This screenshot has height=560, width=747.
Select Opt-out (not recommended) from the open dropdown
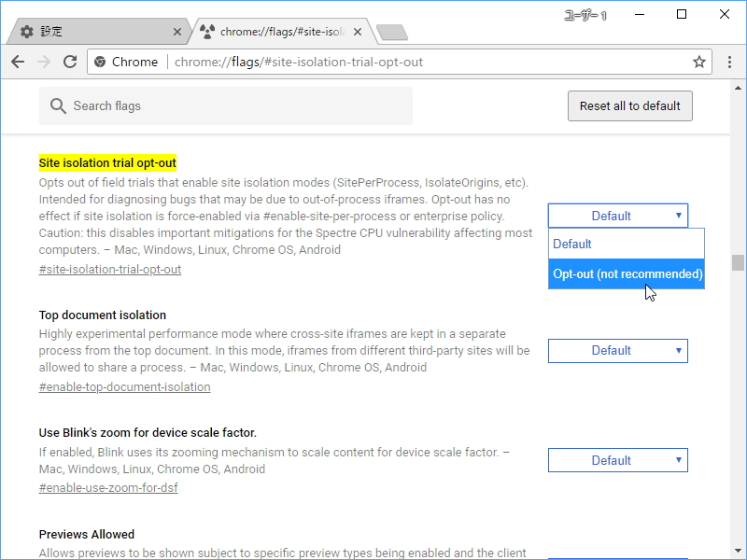[x=626, y=273]
